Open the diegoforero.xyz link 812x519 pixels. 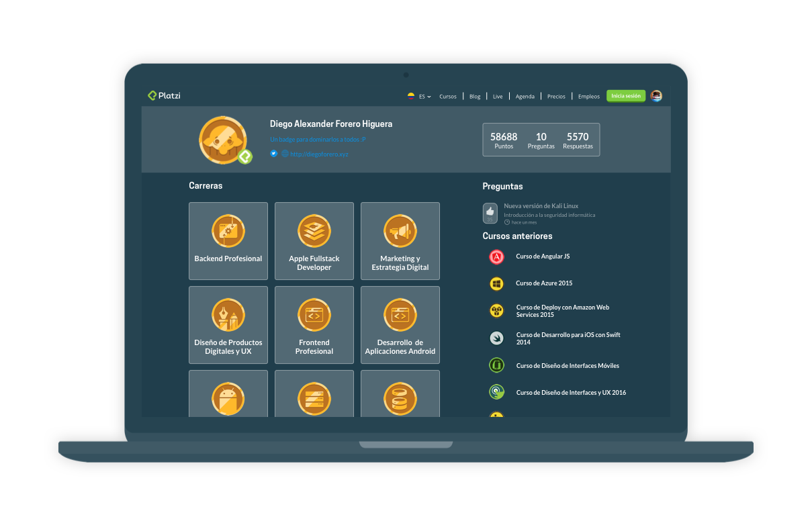319,154
